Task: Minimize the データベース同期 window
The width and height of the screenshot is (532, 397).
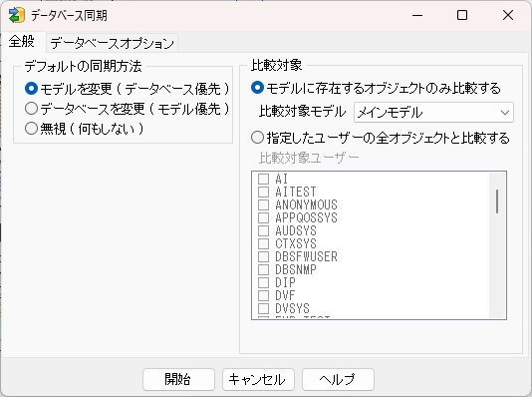Action: [417, 15]
